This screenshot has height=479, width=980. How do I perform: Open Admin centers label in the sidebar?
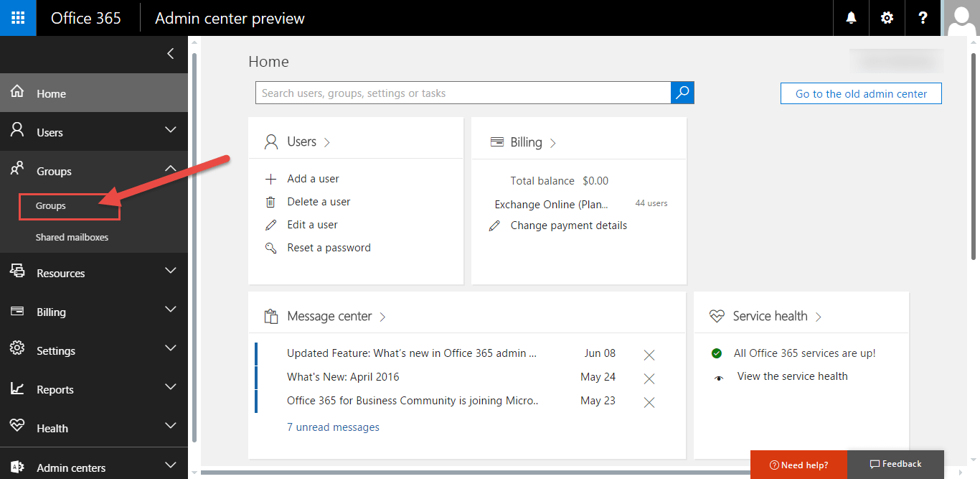click(71, 468)
